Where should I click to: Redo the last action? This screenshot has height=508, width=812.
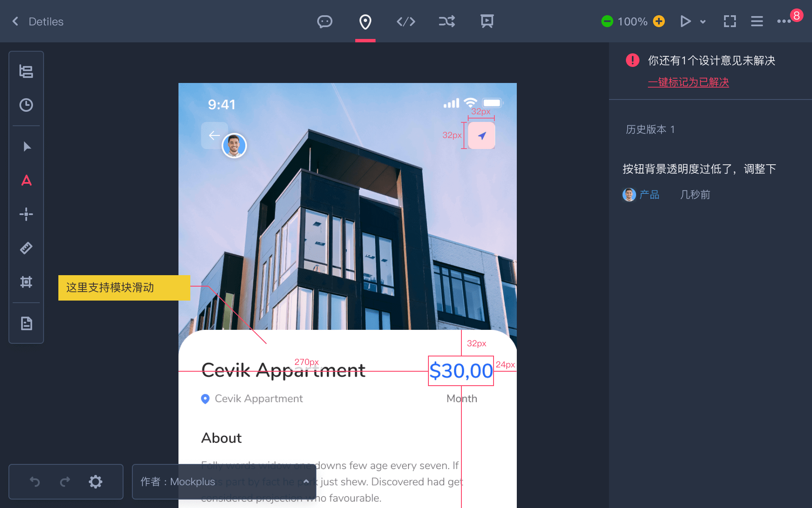pyautogui.click(x=65, y=482)
